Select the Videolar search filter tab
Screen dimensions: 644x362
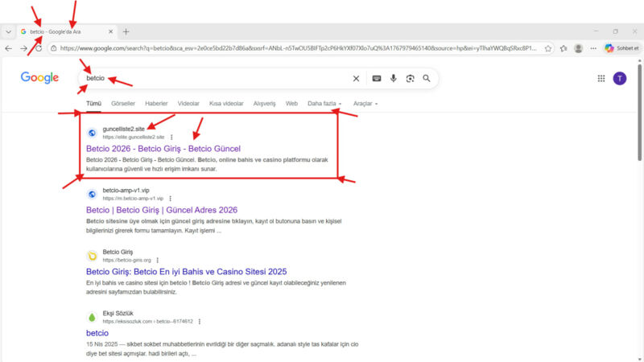188,104
